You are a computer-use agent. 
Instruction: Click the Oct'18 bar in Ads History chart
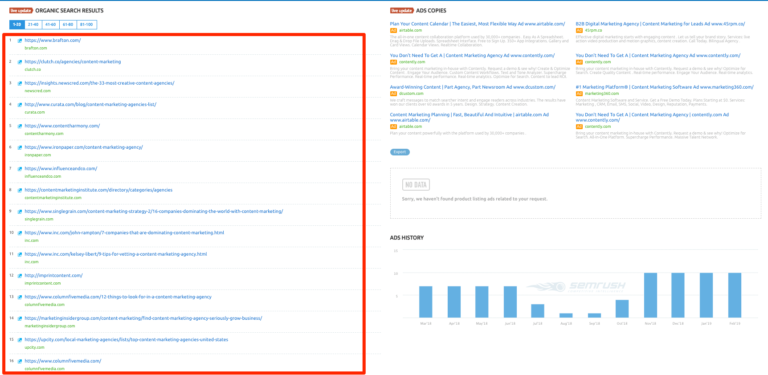pyautogui.click(x=622, y=308)
